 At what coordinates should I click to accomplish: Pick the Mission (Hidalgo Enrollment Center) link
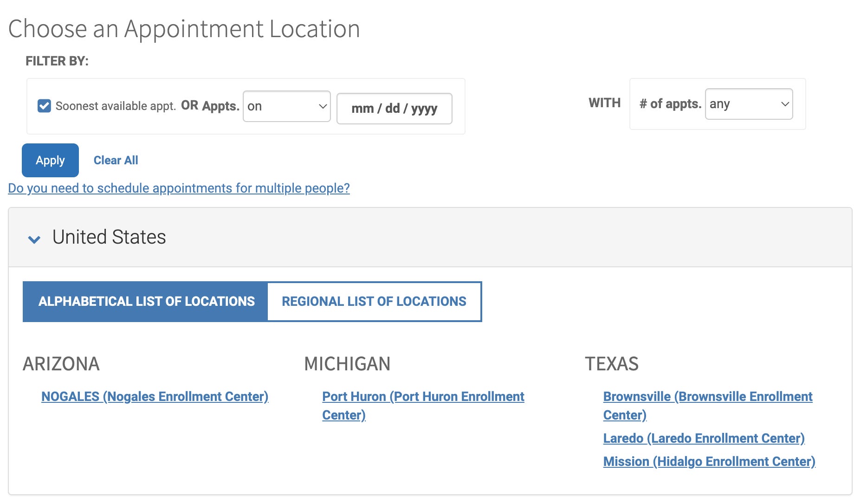[x=709, y=462]
